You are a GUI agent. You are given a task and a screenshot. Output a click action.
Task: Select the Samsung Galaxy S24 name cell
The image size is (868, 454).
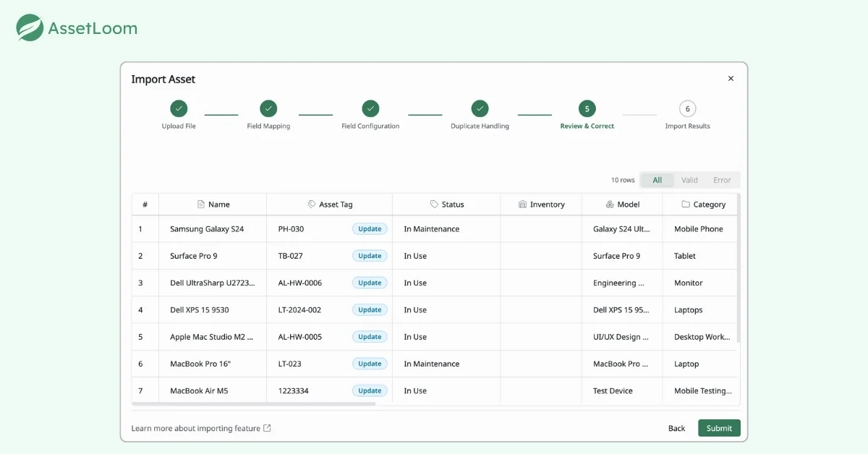click(x=213, y=229)
